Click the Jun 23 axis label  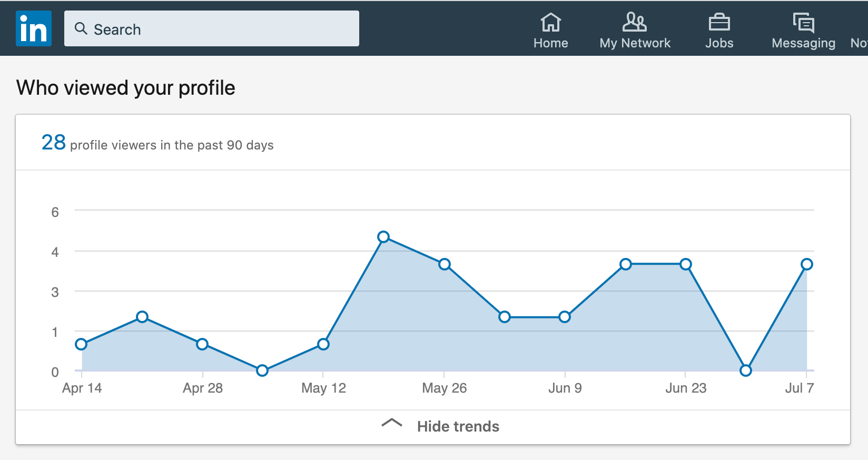(x=686, y=388)
